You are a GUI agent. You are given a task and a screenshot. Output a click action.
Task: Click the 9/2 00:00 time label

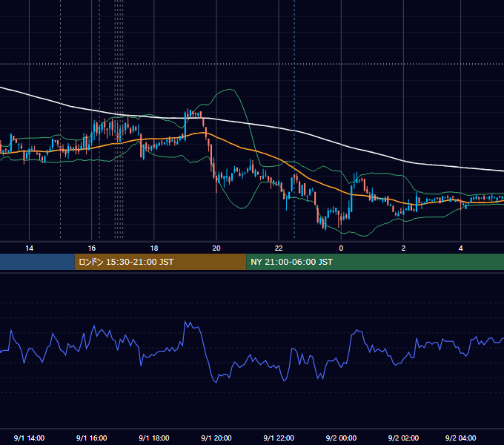341,438
